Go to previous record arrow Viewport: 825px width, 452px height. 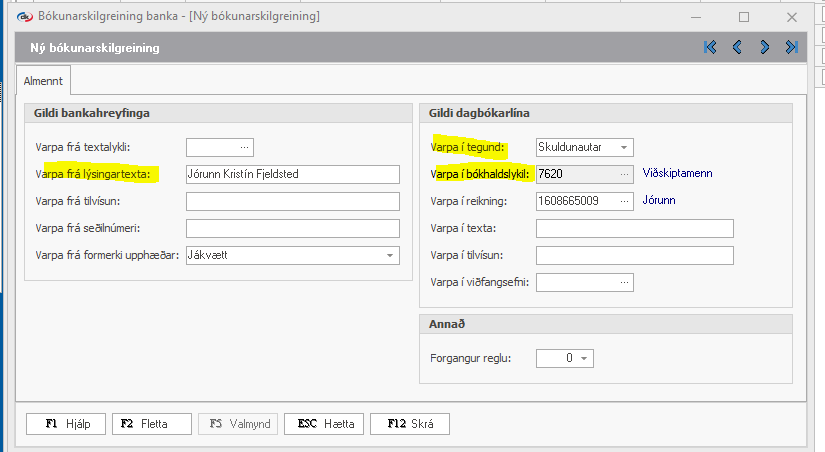click(x=737, y=47)
